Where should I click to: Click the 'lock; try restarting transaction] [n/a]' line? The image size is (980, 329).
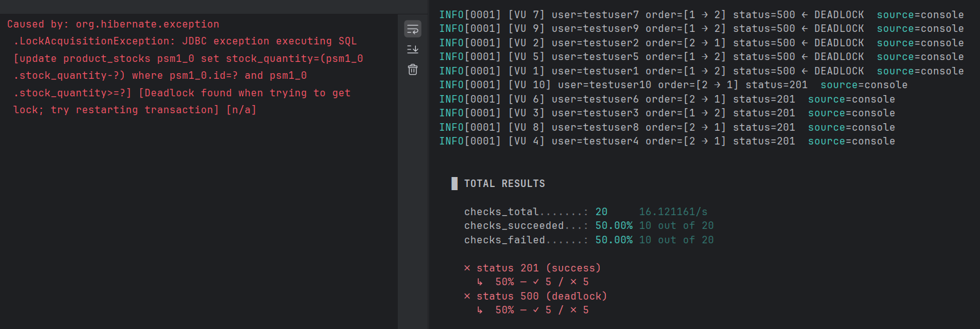click(135, 110)
